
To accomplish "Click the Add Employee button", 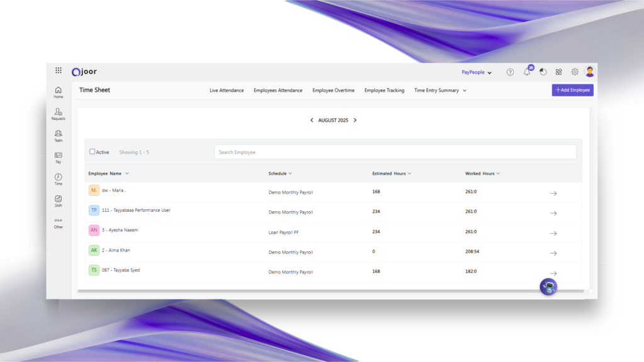I will coord(572,90).
